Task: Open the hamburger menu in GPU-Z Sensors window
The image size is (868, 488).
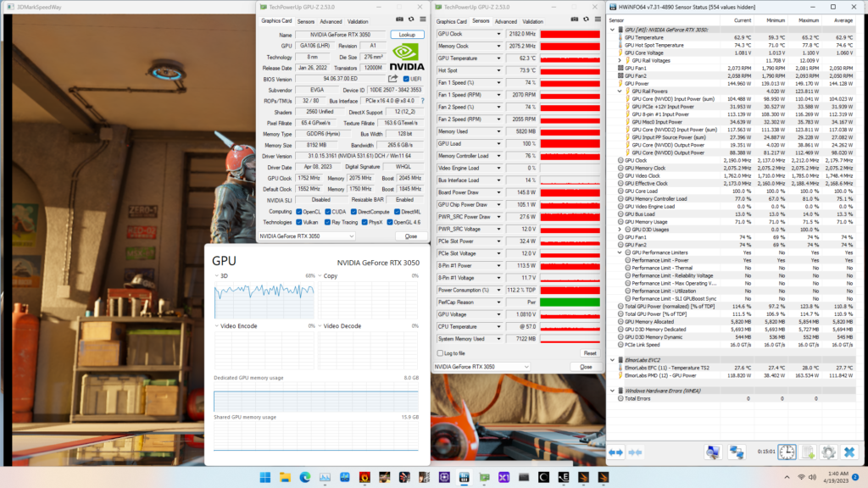Action: tap(598, 19)
